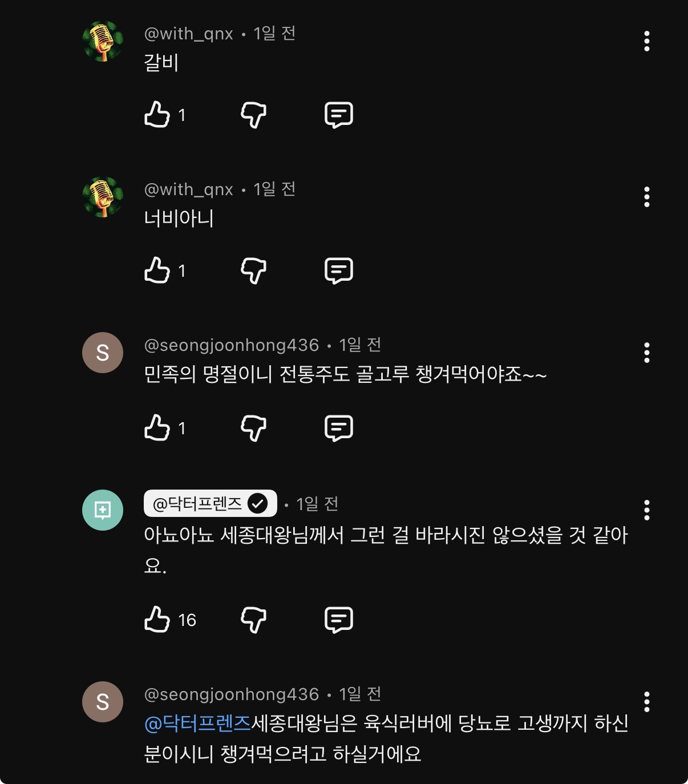Open the @with_qnx username on '갈비' comment
Viewport: 688px width, 784px height.
click(x=188, y=34)
